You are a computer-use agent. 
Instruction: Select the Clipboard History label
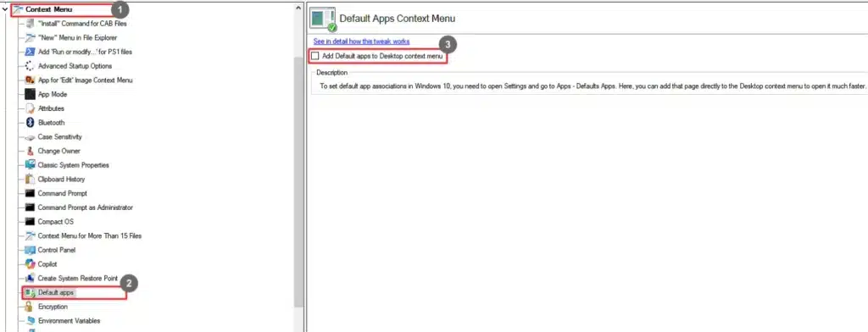[x=61, y=180]
